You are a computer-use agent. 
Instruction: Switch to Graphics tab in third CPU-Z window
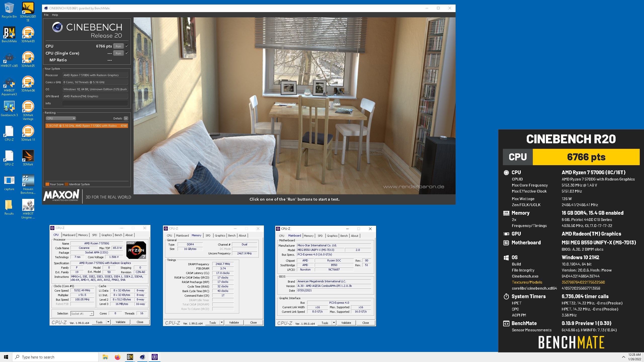pos(332,236)
